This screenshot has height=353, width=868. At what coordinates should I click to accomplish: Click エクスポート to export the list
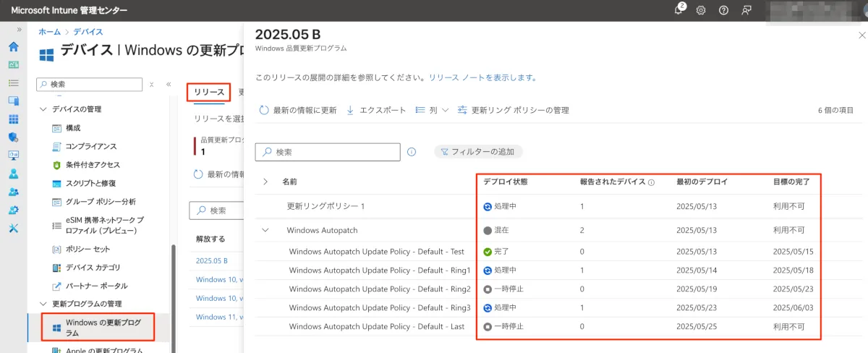(376, 110)
